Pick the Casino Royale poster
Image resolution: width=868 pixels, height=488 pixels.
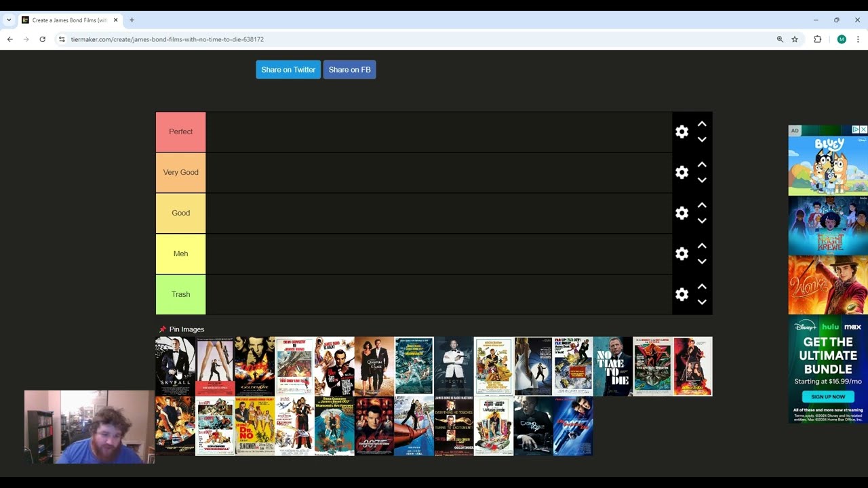[534, 426]
